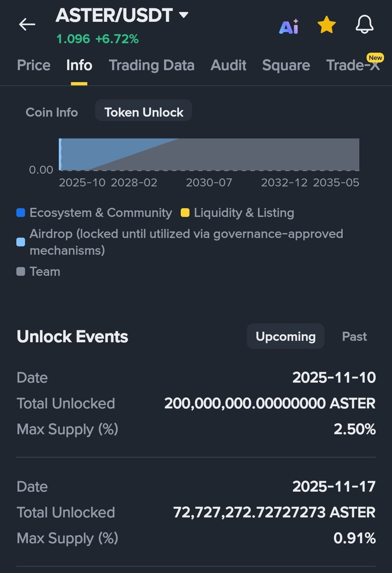The image size is (392, 573).
Task: Toggle the Airdrop legend swatch
Action: (21, 242)
